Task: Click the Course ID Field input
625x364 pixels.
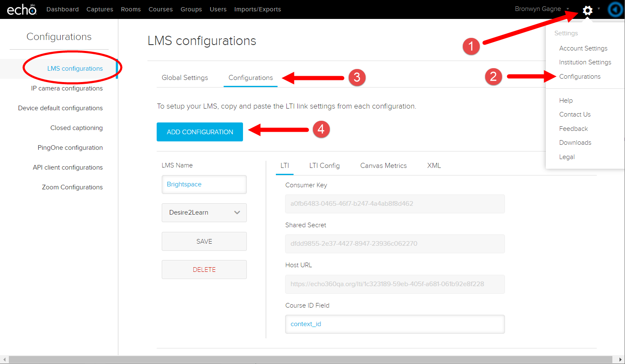Action: 395,324
